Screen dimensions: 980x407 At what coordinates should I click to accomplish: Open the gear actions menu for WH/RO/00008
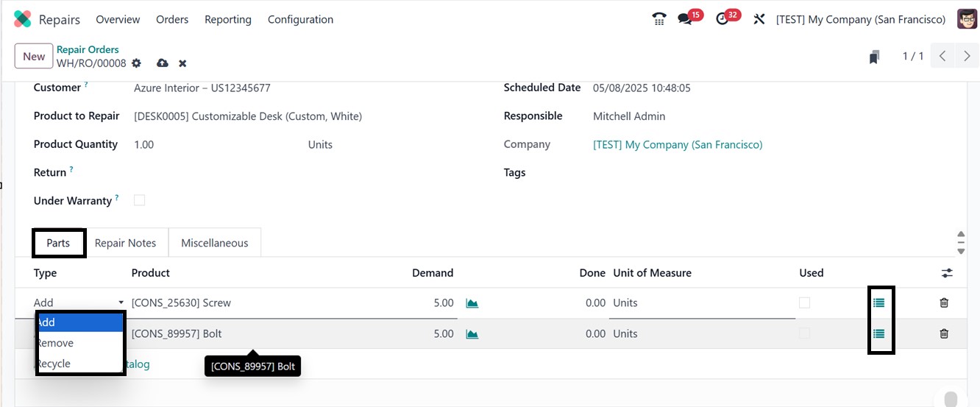(137, 64)
